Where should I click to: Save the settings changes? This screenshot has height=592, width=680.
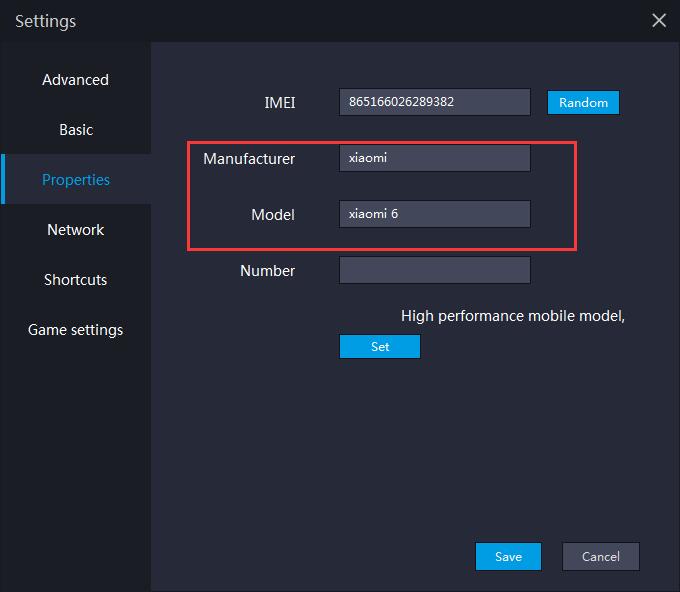coord(508,556)
